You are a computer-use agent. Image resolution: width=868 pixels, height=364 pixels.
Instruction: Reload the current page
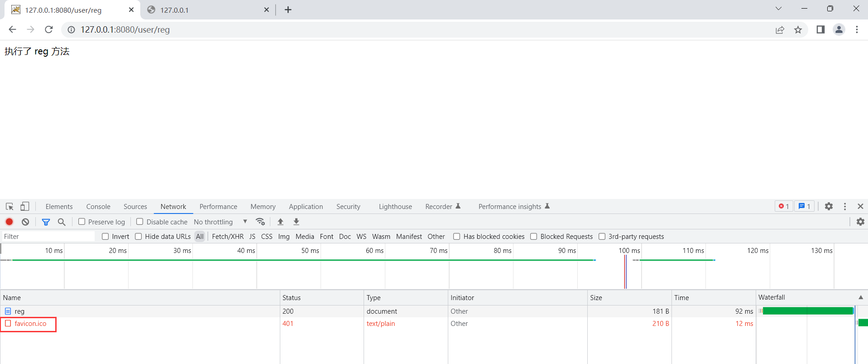pos(49,29)
